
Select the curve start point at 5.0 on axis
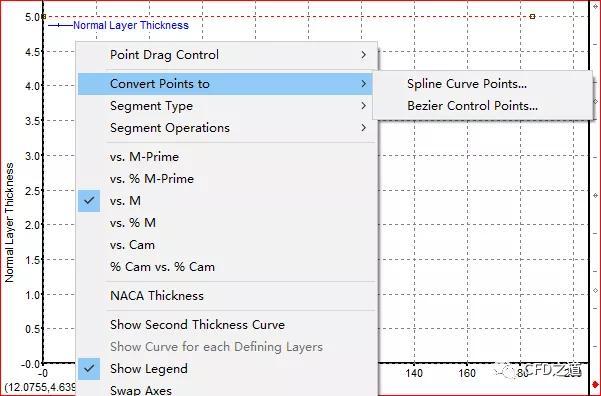click(44, 16)
